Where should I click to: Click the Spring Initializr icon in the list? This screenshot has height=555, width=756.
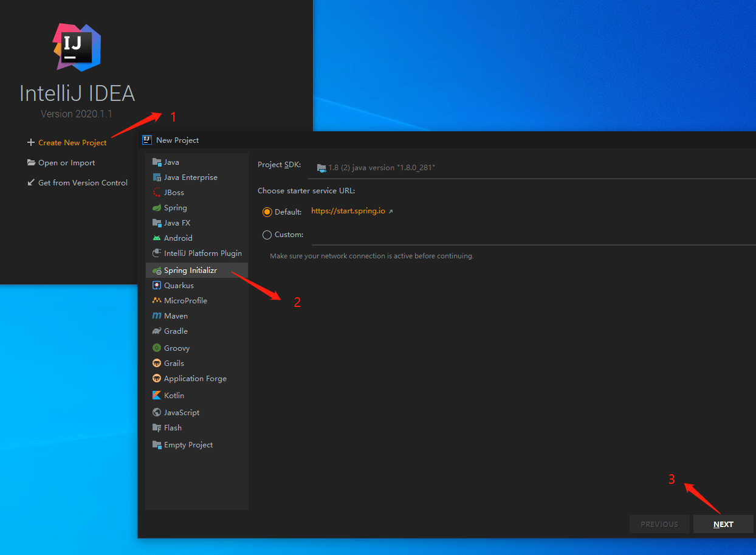click(x=157, y=271)
